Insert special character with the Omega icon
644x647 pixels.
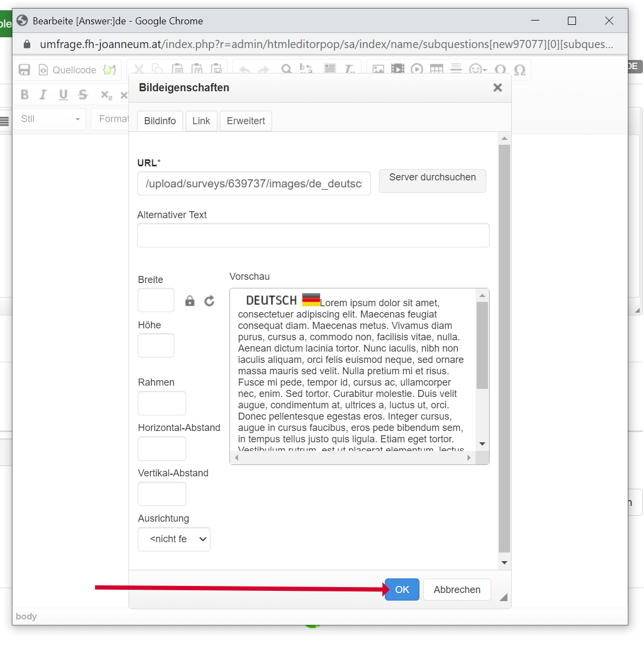coord(519,70)
